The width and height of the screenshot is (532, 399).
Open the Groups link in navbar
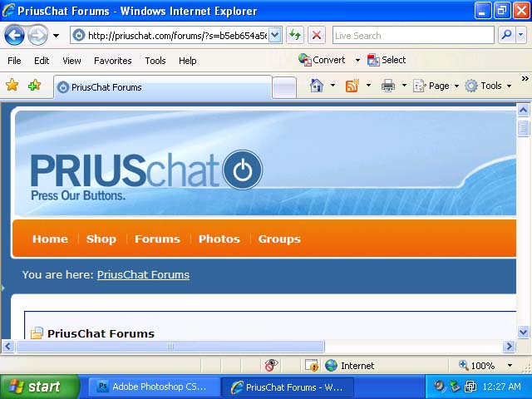tap(279, 239)
